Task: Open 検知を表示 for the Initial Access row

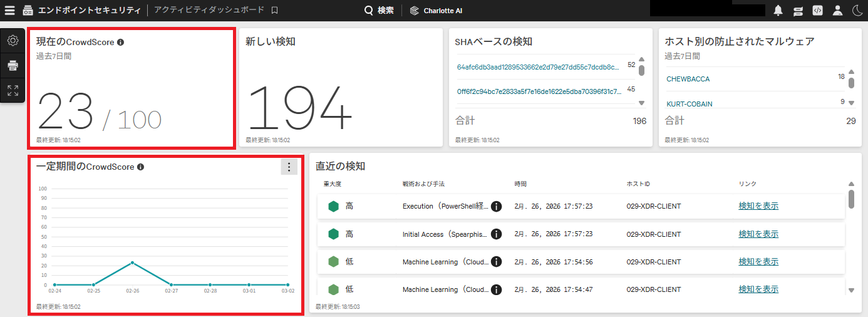Action: pyautogui.click(x=758, y=234)
